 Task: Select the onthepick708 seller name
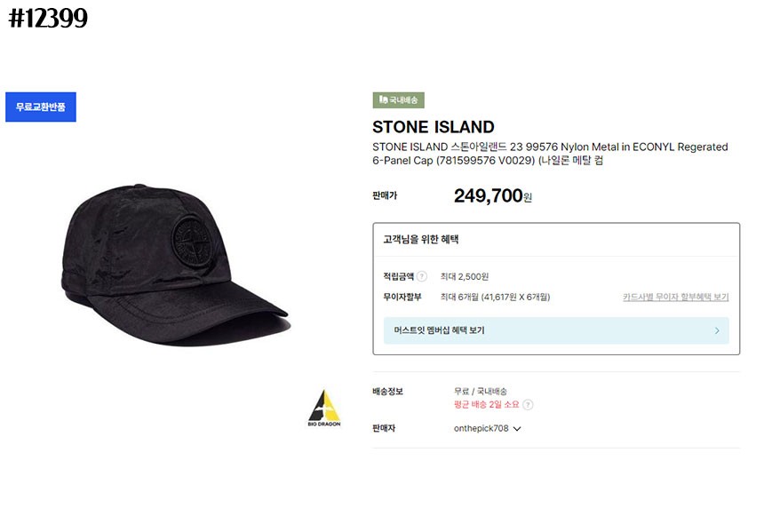pyautogui.click(x=481, y=429)
